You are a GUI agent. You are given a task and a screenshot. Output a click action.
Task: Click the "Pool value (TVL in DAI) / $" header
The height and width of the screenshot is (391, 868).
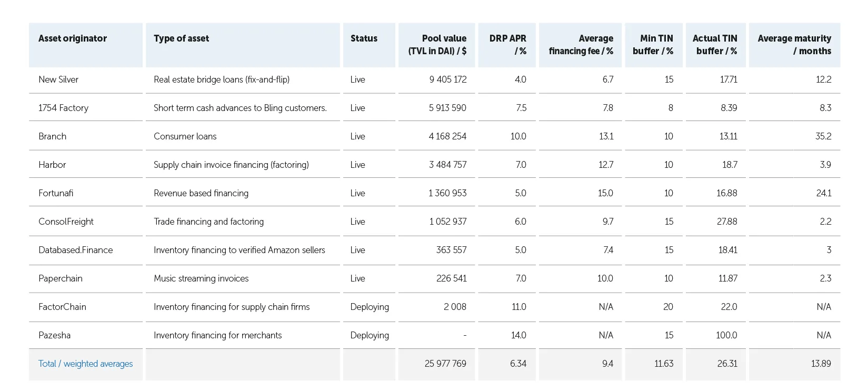[437, 45]
